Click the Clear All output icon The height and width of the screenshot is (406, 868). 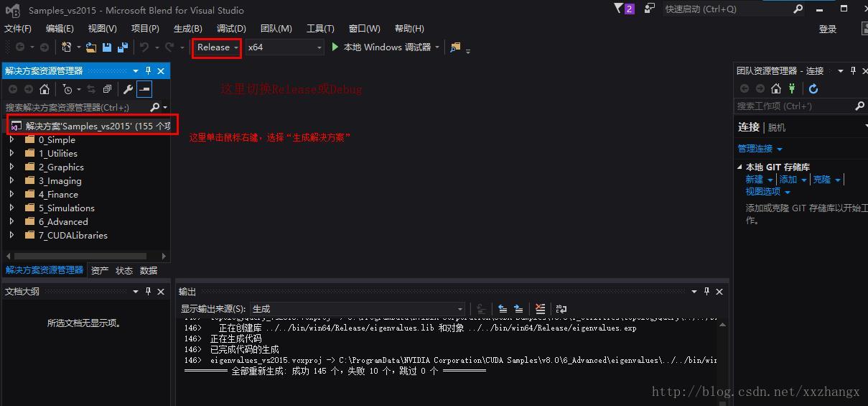pos(540,309)
